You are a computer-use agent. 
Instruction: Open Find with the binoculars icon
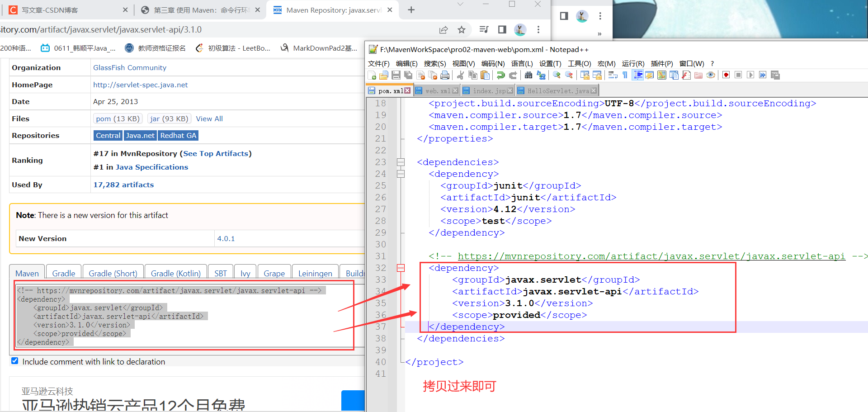click(x=528, y=75)
